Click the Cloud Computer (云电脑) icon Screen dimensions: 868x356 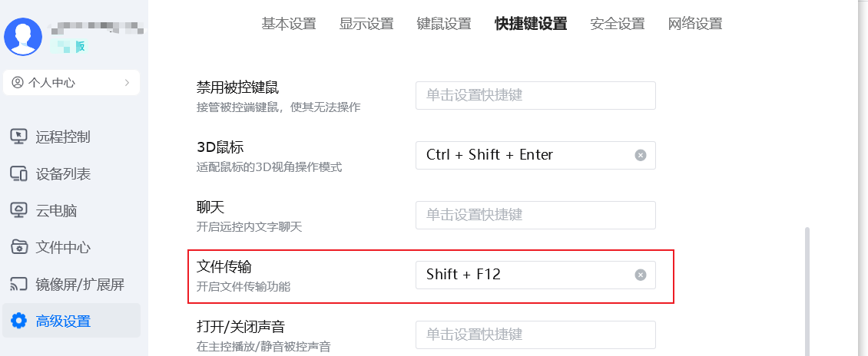(19, 210)
